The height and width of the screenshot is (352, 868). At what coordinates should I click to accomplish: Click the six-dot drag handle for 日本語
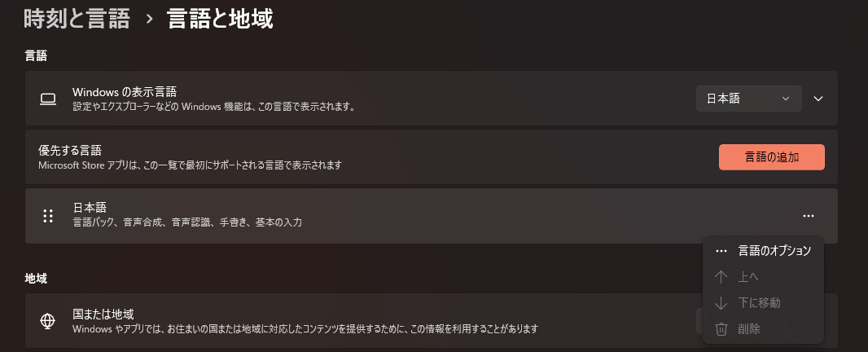coord(48,216)
